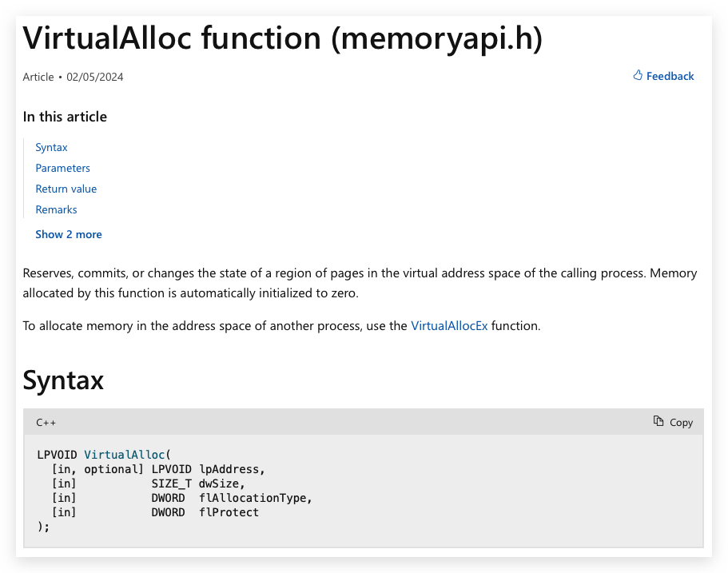728x573 pixels.
Task: Click the C++ language label
Action: click(x=46, y=423)
